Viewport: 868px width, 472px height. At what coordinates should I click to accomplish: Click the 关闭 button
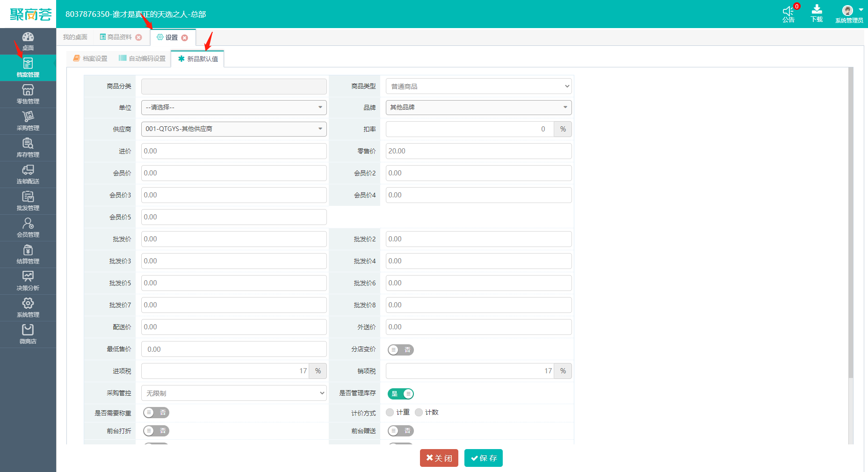[439, 458]
